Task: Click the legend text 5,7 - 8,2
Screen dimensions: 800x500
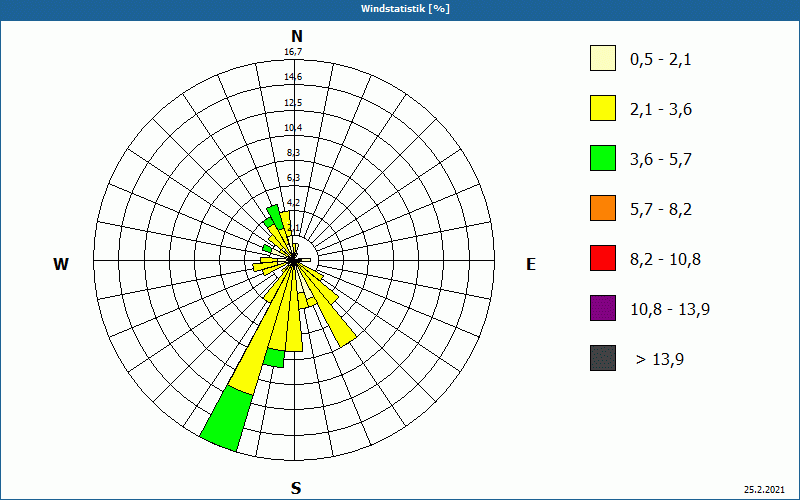Action: tap(661, 210)
